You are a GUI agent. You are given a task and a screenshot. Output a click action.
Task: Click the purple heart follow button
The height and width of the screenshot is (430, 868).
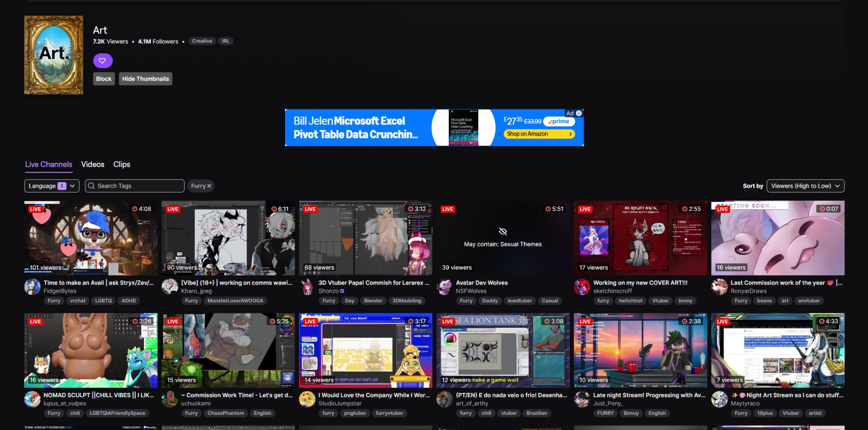tap(102, 61)
